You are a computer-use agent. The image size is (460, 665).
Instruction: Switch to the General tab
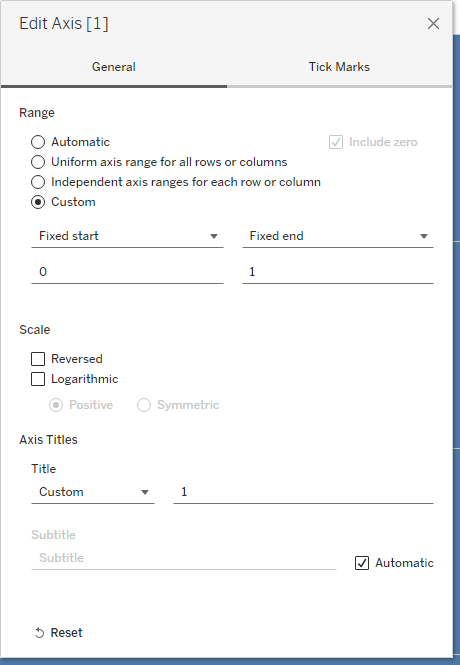[114, 67]
